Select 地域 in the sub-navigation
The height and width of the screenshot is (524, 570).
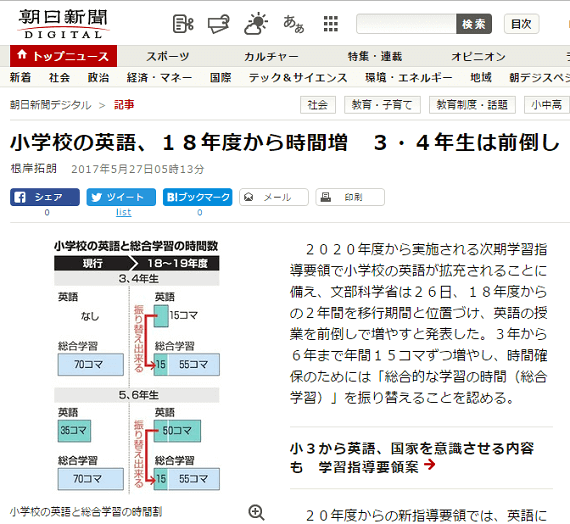pos(481,77)
